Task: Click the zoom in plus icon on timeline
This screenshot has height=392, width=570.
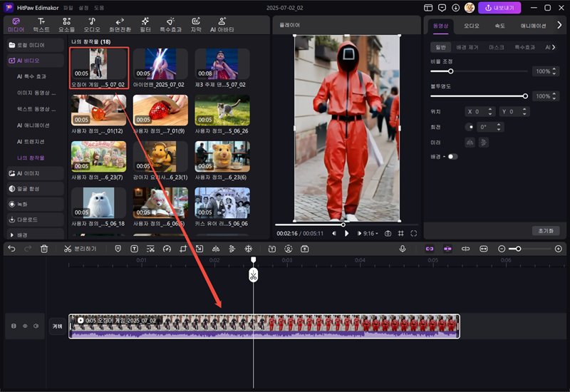Action: pos(559,249)
